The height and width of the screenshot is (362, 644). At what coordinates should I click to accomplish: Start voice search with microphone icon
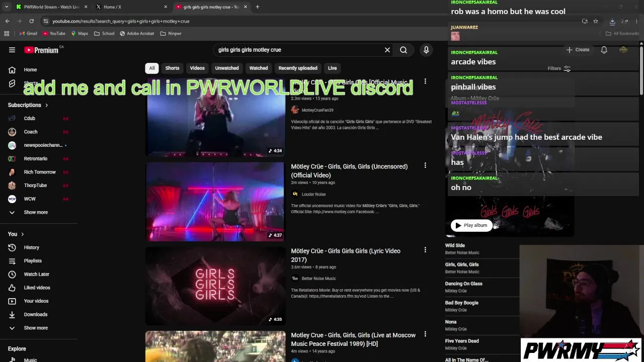pyautogui.click(x=426, y=50)
